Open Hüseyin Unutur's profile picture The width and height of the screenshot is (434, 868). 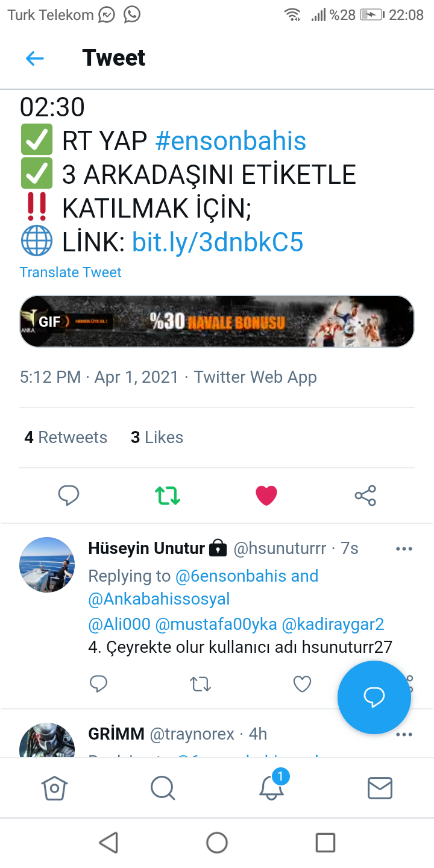[48, 565]
